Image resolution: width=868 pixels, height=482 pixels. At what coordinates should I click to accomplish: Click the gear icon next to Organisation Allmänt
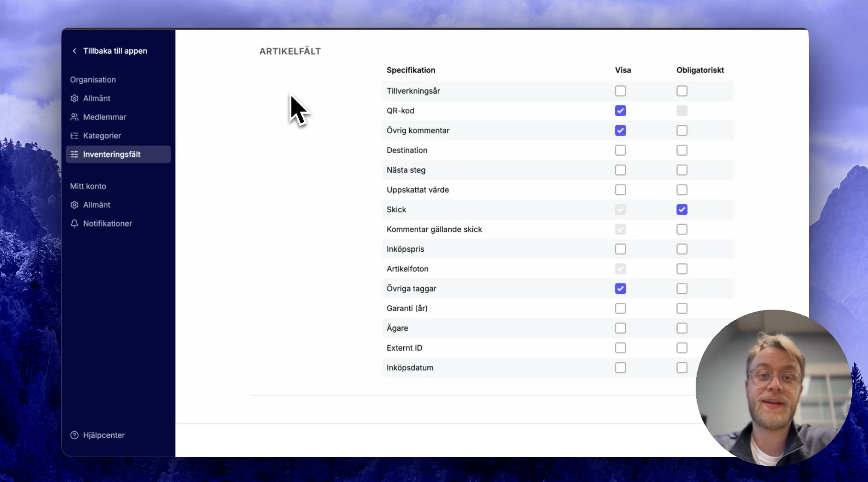click(74, 98)
